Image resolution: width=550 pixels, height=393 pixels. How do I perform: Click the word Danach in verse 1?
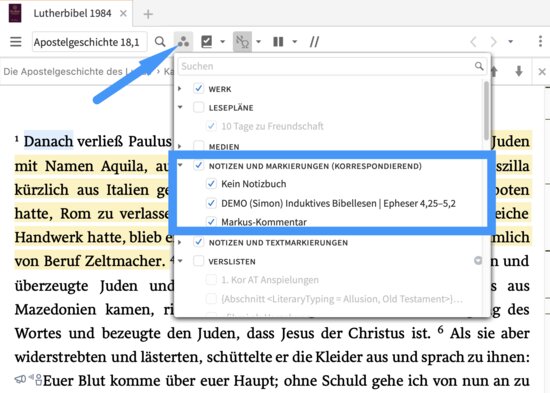pyautogui.click(x=48, y=141)
